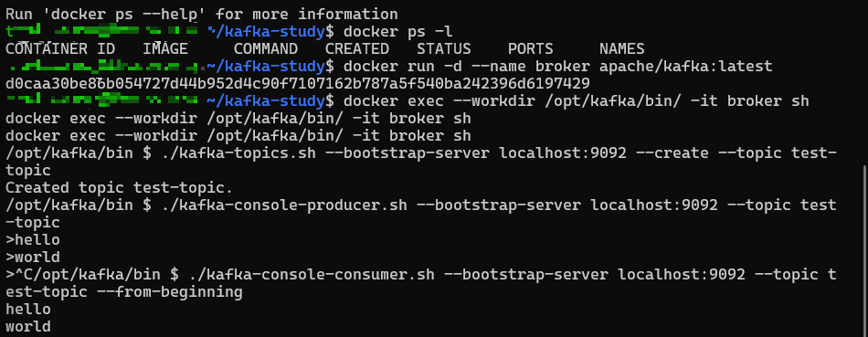The height and width of the screenshot is (337, 868).
Task: Select the PORTS column header
Action: pos(531,48)
